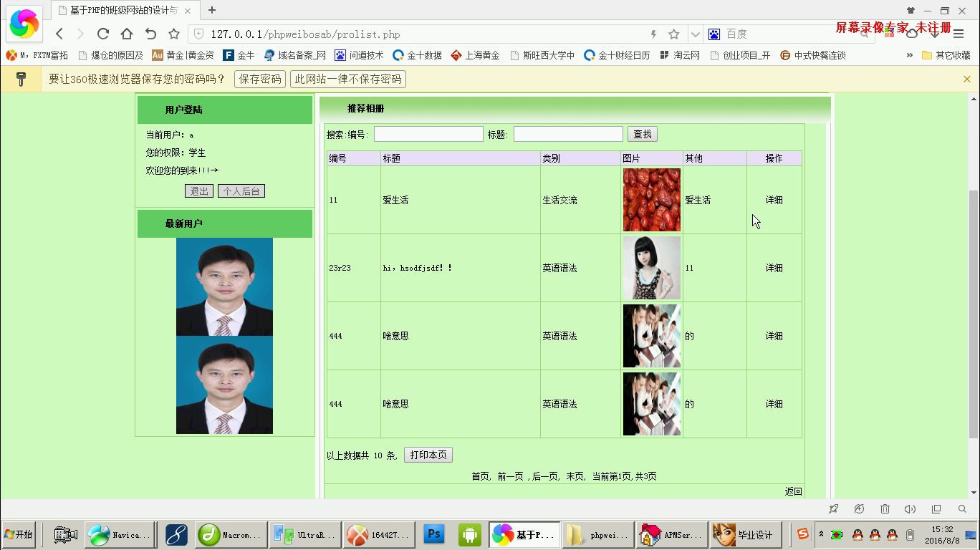This screenshot has height=550, width=980.
Task: Click the lightning speed mode icon
Action: [653, 34]
